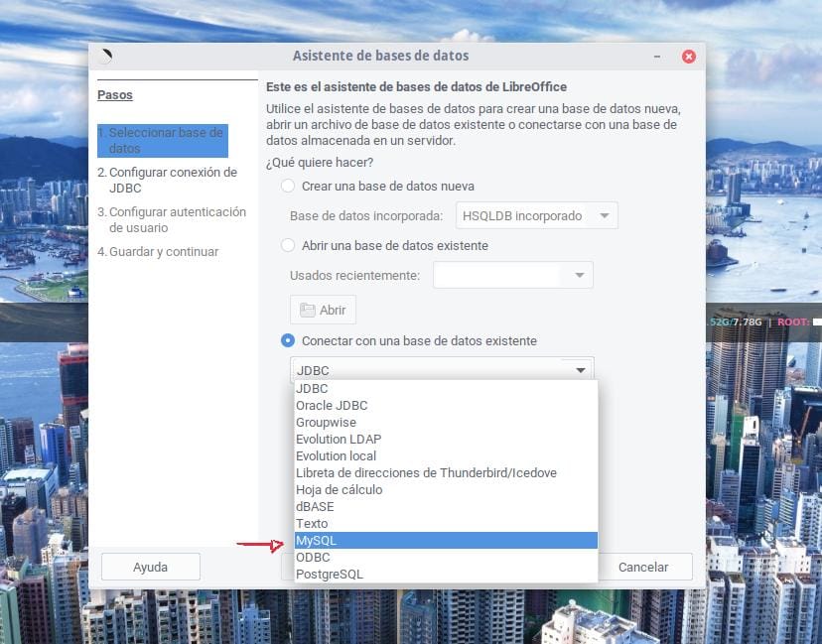Click the document icon on the Abrir button
This screenshot has height=644, width=822.
(310, 310)
